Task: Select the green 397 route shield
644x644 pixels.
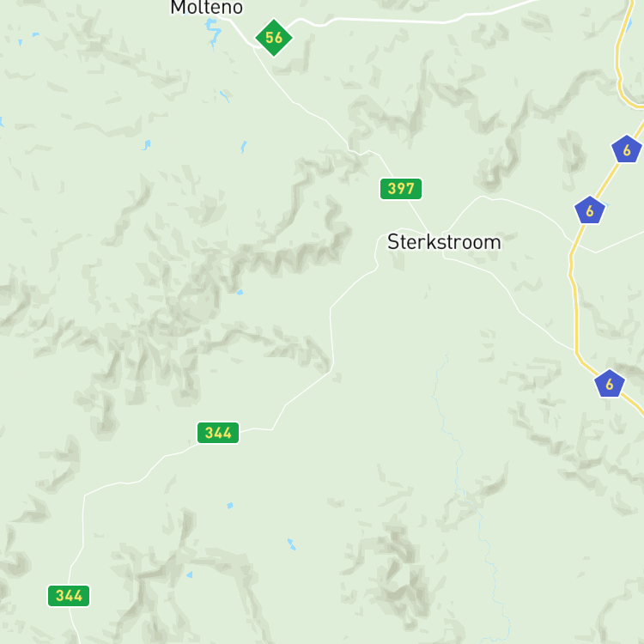Action: tap(401, 189)
